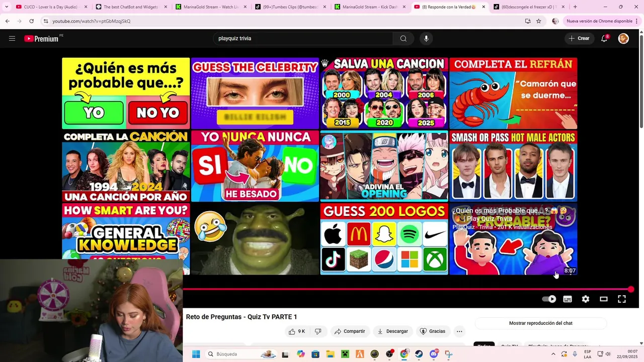Go back in browser history
Image resolution: width=644 pixels, height=362 pixels.
[7, 21]
